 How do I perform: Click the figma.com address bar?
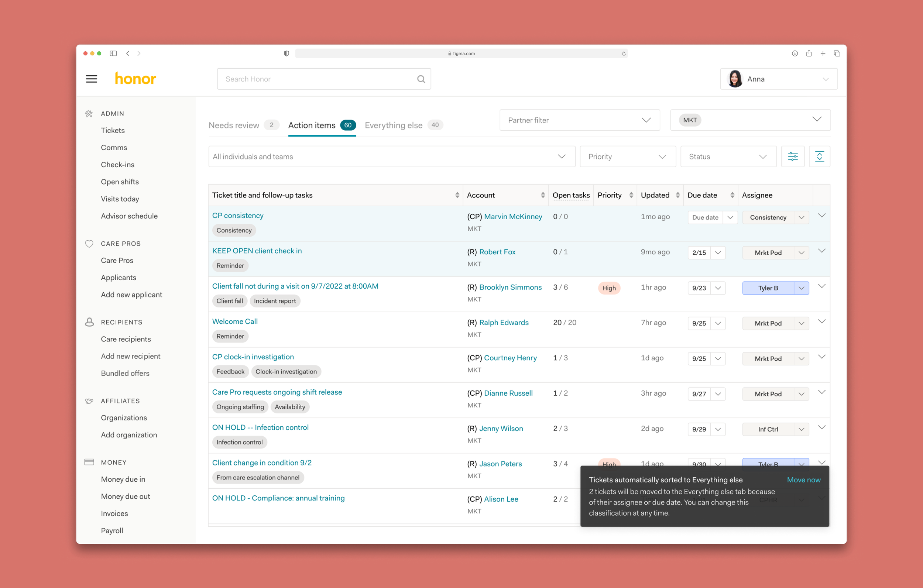click(x=461, y=53)
